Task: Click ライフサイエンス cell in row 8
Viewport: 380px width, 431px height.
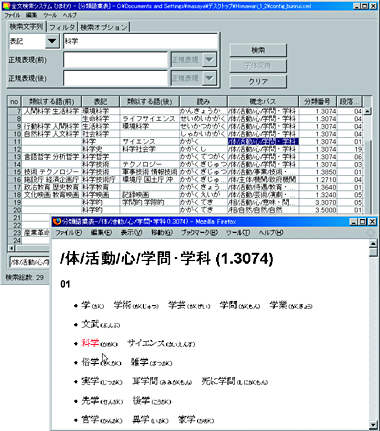Action: tap(150, 119)
